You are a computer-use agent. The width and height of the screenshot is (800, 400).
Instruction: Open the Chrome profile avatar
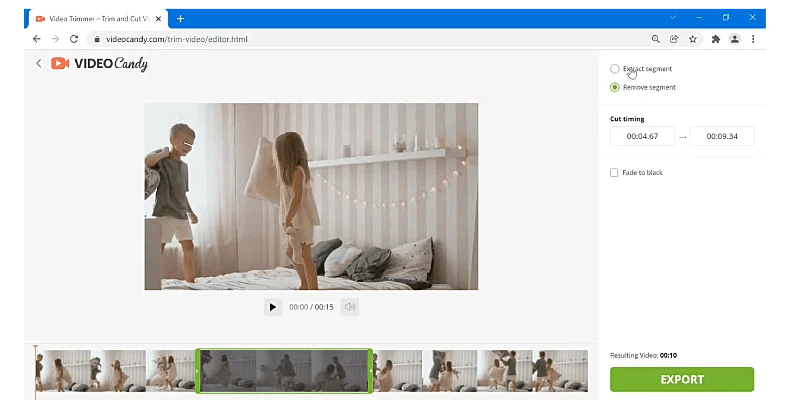coord(734,39)
